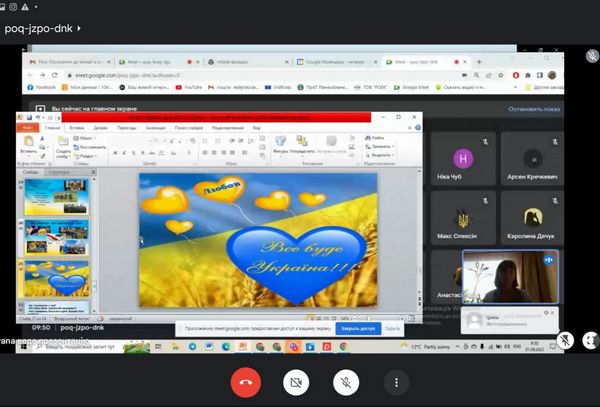Switch to the Google Календарь browser tab

click(337, 62)
